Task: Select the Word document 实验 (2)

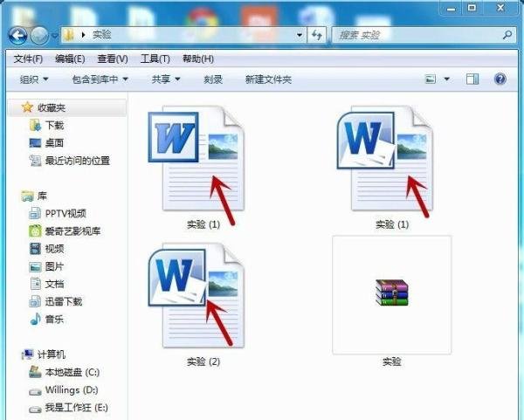Action: click(x=196, y=295)
